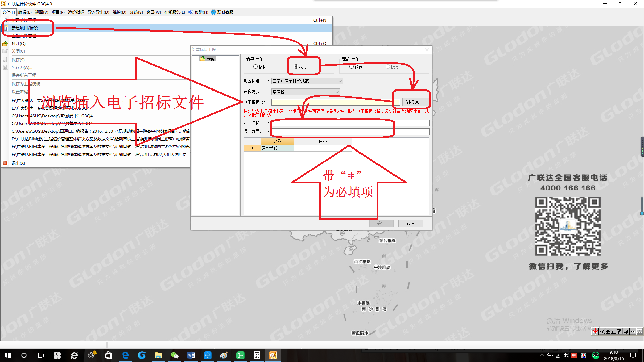644x362 pixels.
Task: Open battery status in system tray
Action: (550, 355)
